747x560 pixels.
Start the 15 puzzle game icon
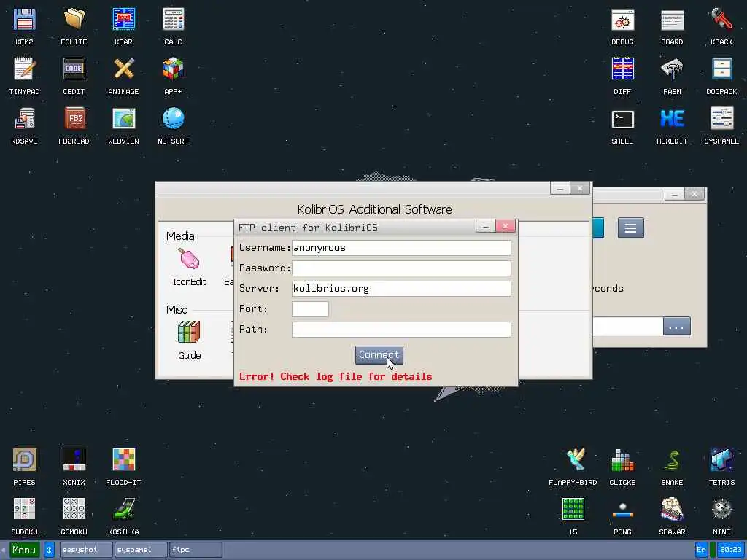(573, 510)
